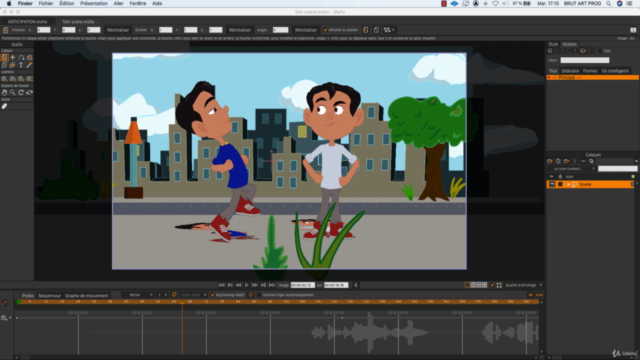640x360 pixels.
Task: Open the 'Fenêtre' menu
Action: click(138, 3)
